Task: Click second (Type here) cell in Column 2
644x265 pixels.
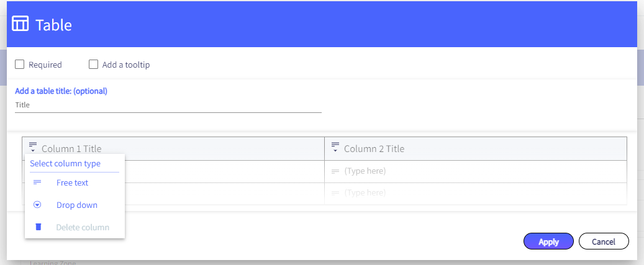Action: click(476, 193)
